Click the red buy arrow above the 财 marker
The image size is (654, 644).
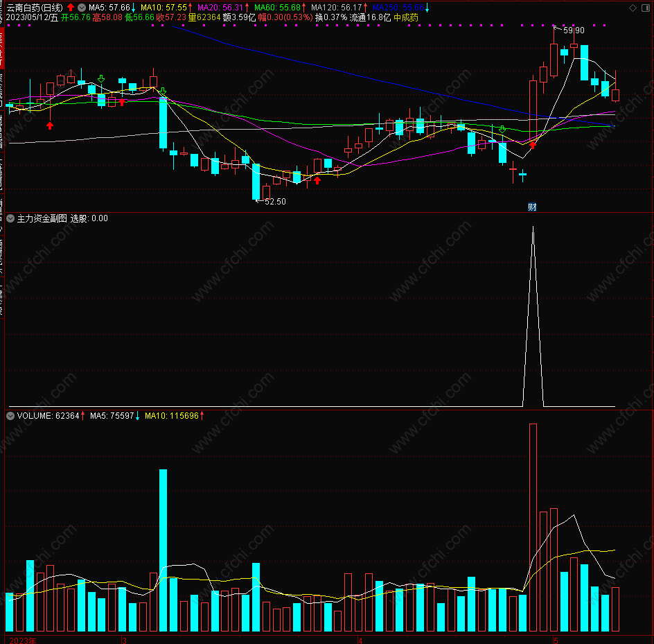point(533,146)
